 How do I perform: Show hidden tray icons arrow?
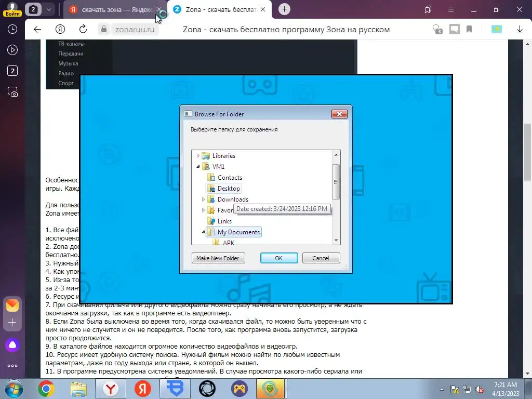pyautogui.click(x=442, y=390)
